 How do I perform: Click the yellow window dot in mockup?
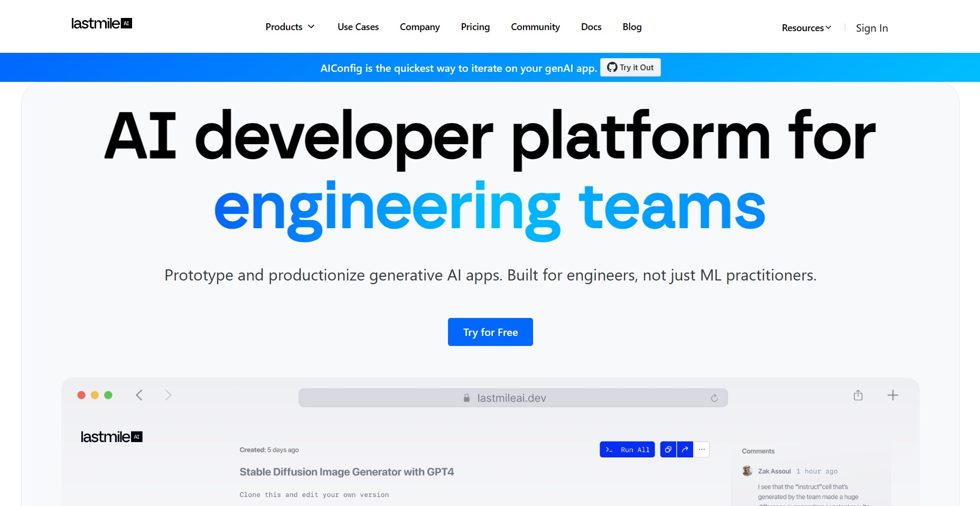(x=95, y=395)
